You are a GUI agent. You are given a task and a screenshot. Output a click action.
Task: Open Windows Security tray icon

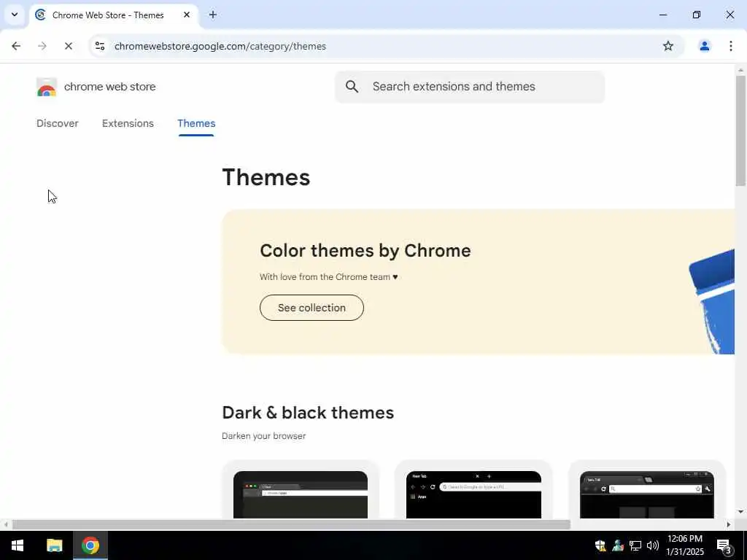[600, 545]
